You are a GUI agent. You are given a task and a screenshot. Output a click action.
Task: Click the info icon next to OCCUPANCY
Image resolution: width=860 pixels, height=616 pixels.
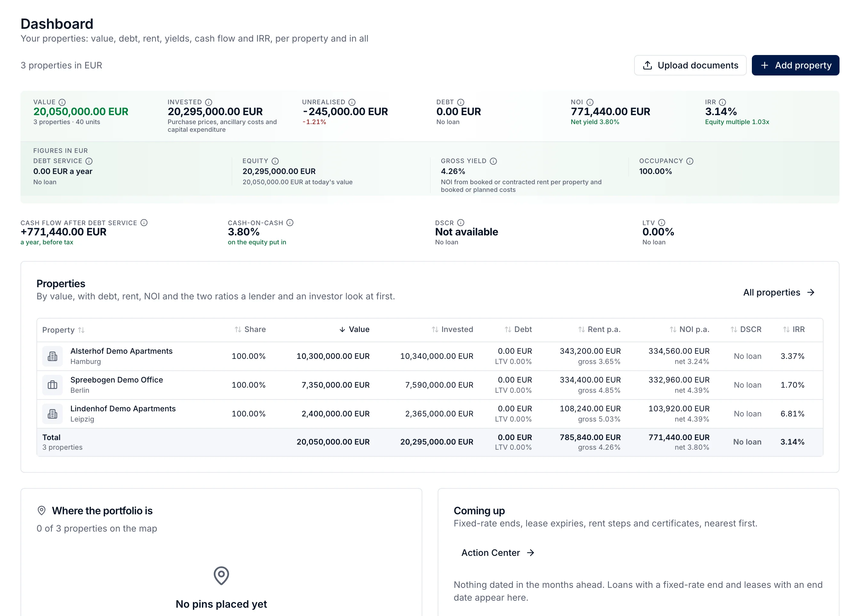[x=690, y=161]
